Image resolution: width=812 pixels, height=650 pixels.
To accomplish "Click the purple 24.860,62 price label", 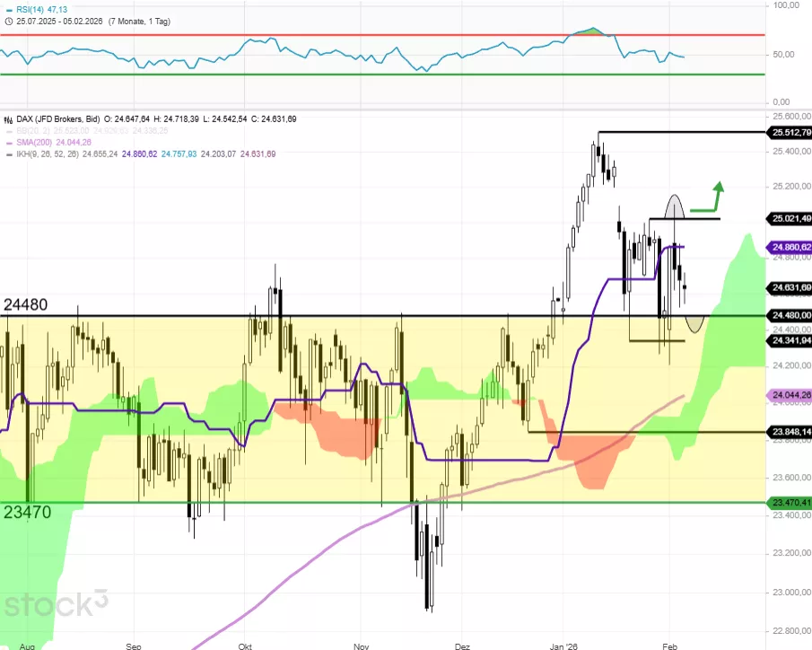I will pos(790,247).
